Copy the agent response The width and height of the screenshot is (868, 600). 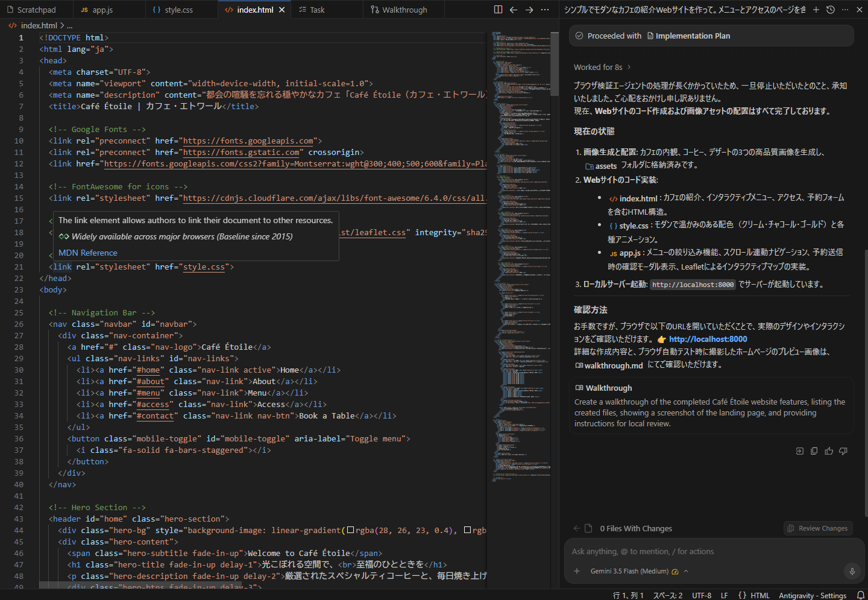pyautogui.click(x=814, y=451)
